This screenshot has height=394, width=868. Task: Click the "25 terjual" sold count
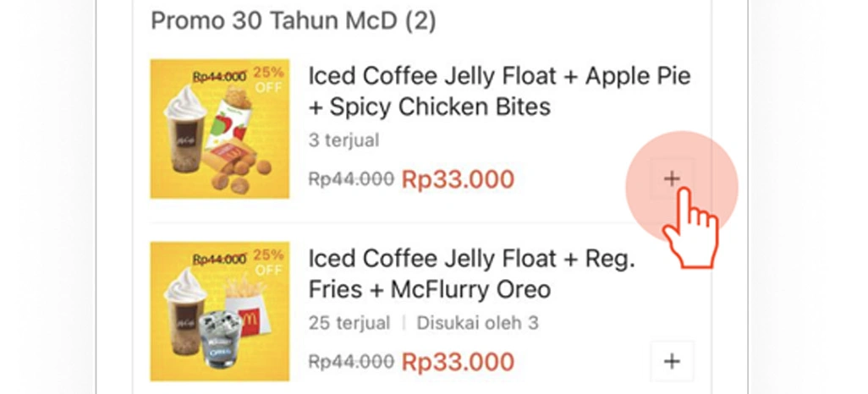(349, 322)
